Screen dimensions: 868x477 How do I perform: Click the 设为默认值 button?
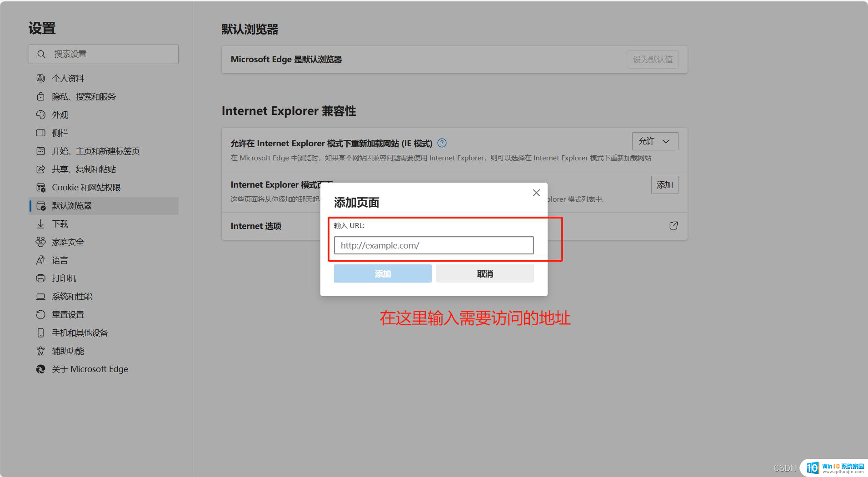653,60
